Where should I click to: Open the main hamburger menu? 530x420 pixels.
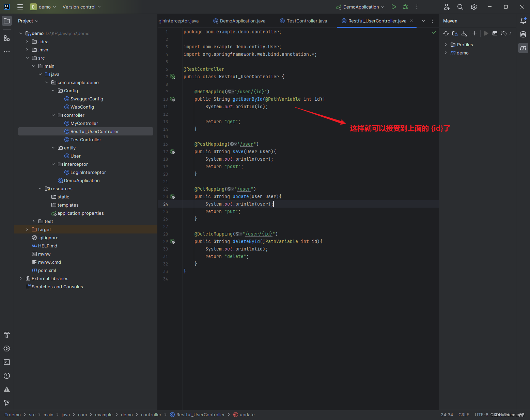click(x=20, y=7)
